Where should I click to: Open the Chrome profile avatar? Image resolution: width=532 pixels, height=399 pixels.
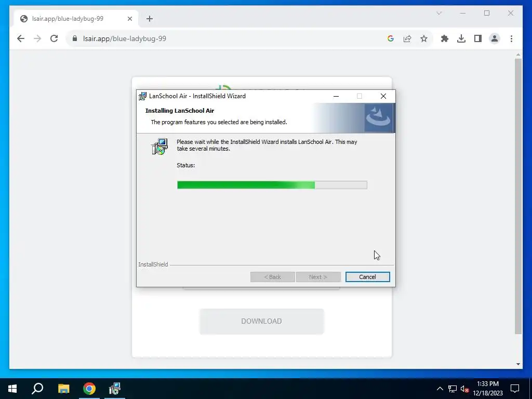(495, 38)
